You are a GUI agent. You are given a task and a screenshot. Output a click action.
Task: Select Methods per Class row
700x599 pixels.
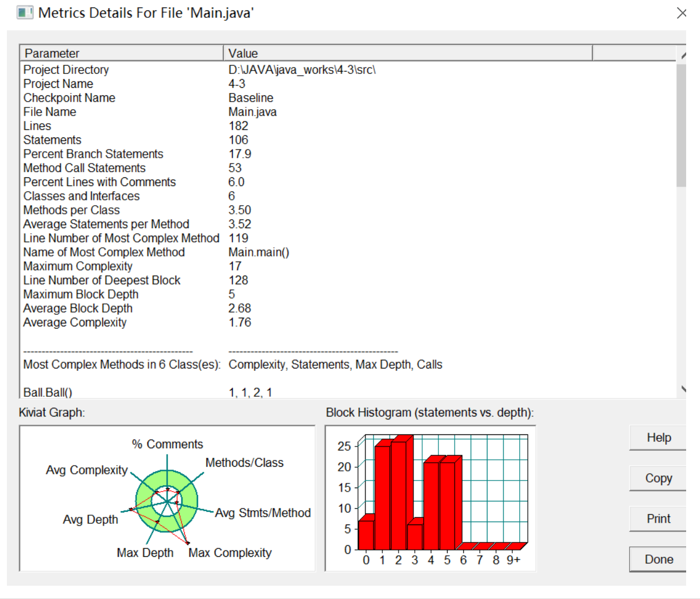click(348, 210)
